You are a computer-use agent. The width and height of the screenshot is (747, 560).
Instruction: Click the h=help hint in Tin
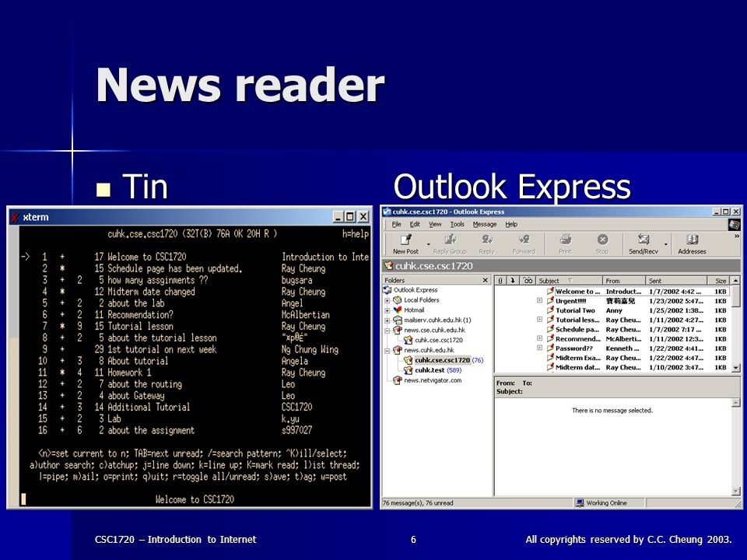pyautogui.click(x=356, y=234)
